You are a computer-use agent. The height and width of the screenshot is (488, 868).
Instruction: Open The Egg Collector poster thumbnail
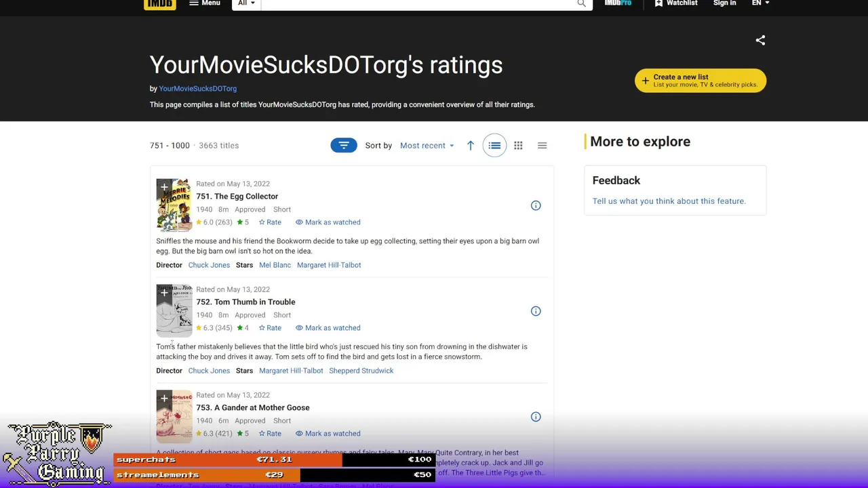click(174, 207)
